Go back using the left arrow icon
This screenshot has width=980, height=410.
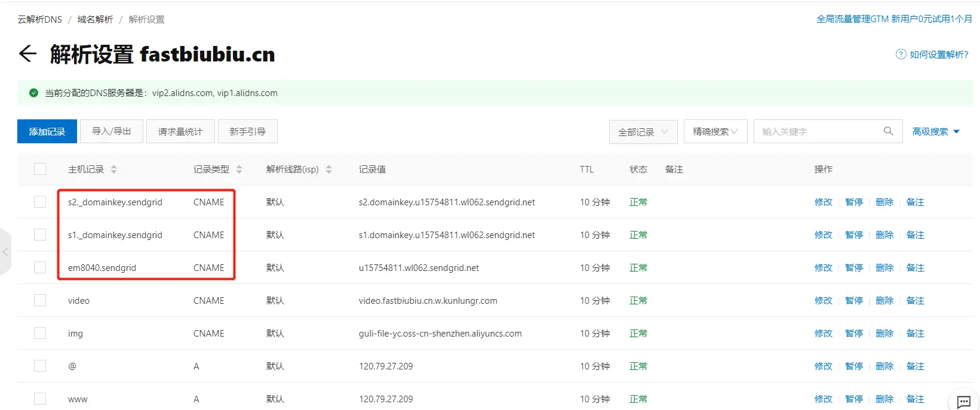[x=27, y=54]
